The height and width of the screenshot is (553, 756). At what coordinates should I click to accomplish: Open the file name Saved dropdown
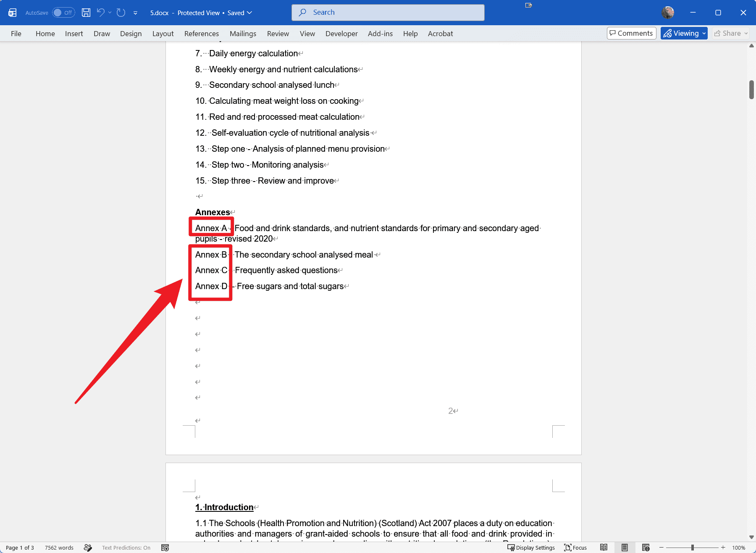click(240, 13)
